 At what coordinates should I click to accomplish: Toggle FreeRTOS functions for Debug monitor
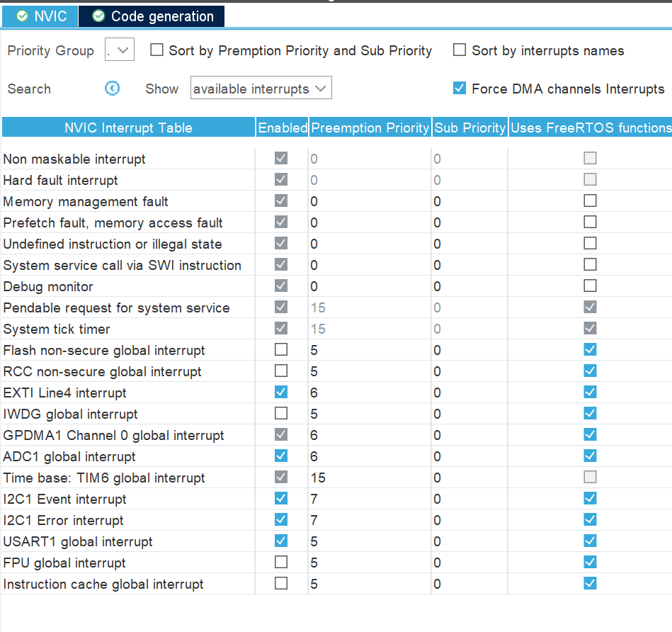point(590,286)
